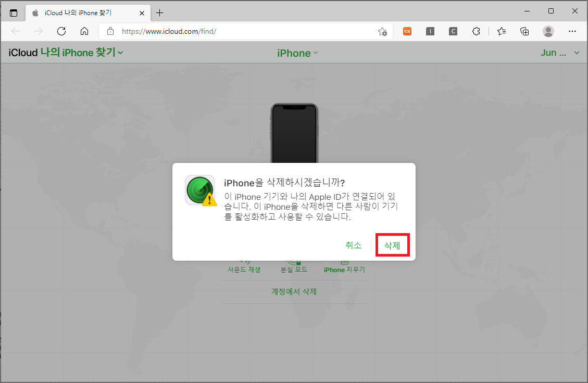Close the iCloud browser tab
Image resolution: width=588 pixels, height=383 pixels.
click(x=142, y=13)
